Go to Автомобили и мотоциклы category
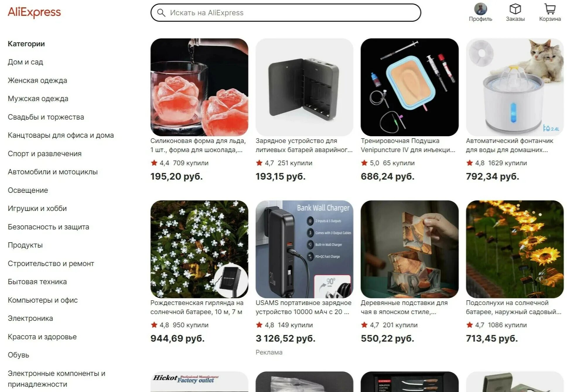The width and height of the screenshot is (567, 392). coord(53,172)
